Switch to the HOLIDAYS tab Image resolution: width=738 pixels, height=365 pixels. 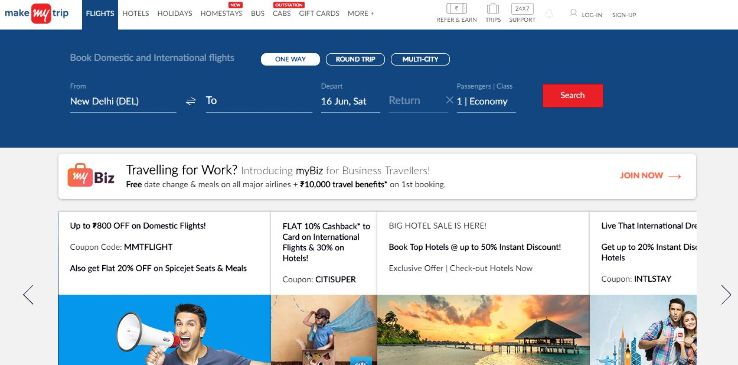coord(175,14)
